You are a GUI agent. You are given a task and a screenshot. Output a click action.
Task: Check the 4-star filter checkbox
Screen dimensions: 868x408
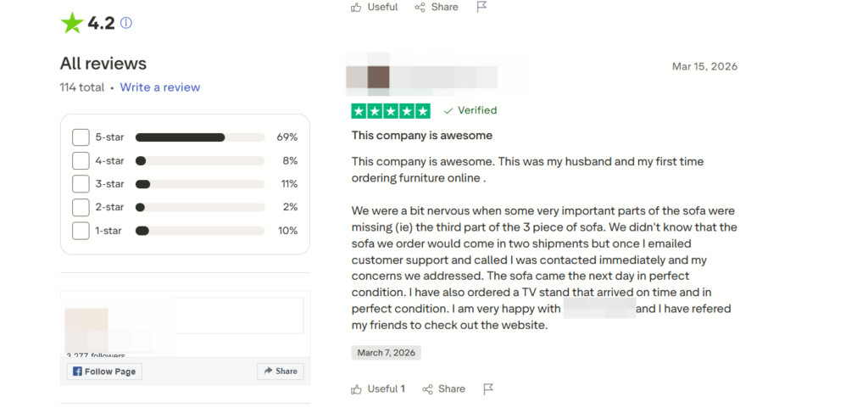click(x=81, y=160)
